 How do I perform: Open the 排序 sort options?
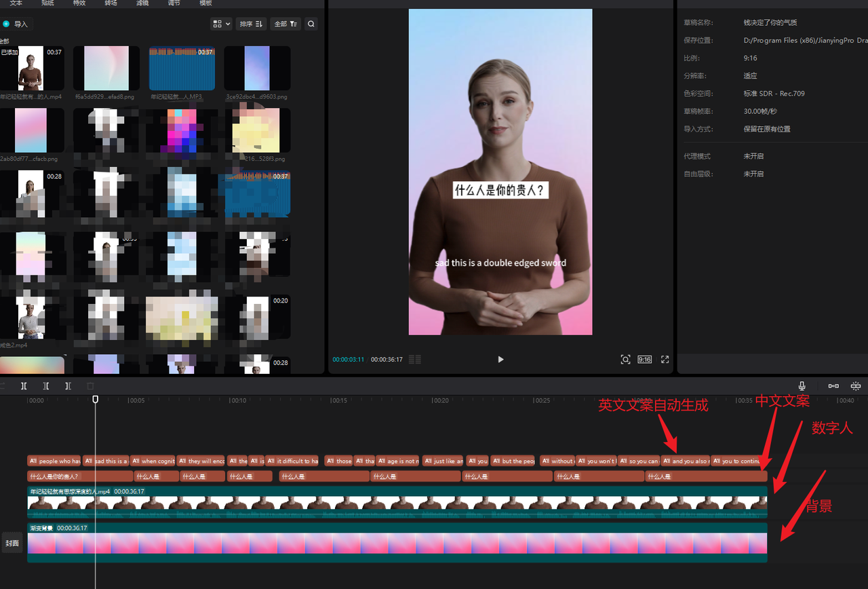(x=251, y=24)
